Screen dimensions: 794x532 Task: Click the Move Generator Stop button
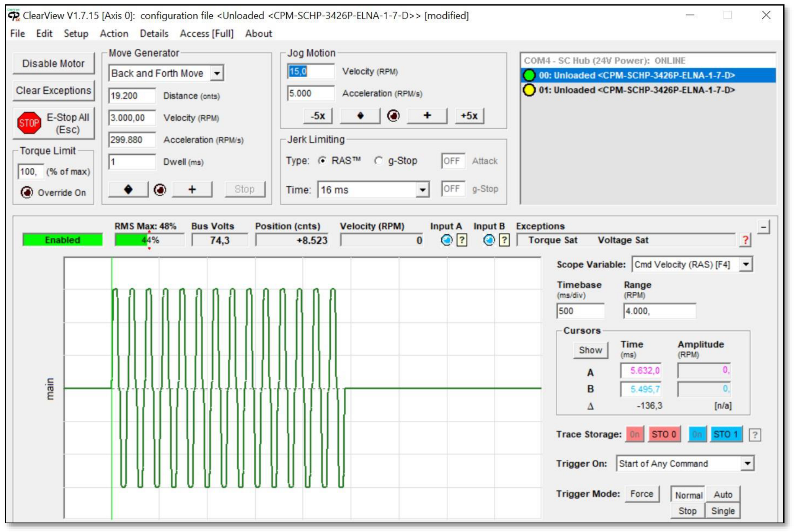(244, 189)
